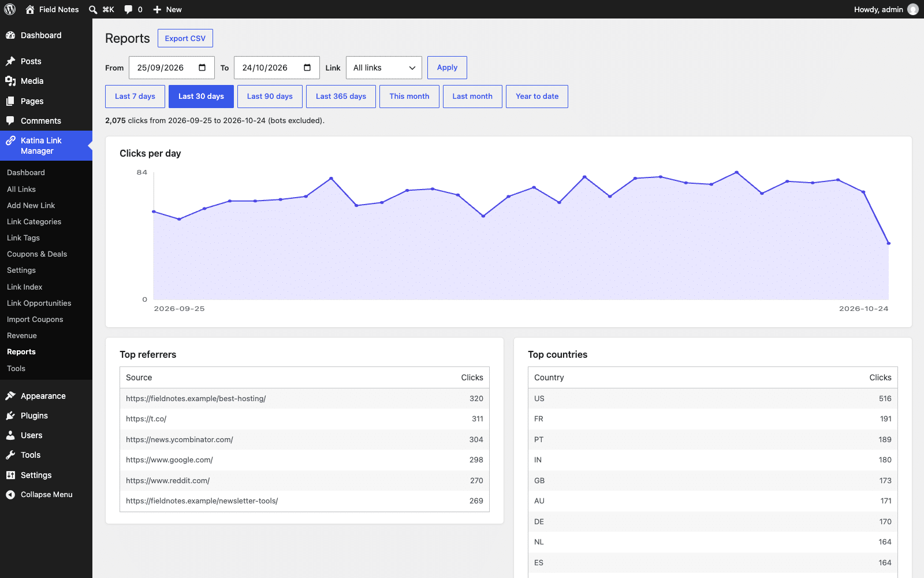Click the Pages icon in the sidebar

10,101
